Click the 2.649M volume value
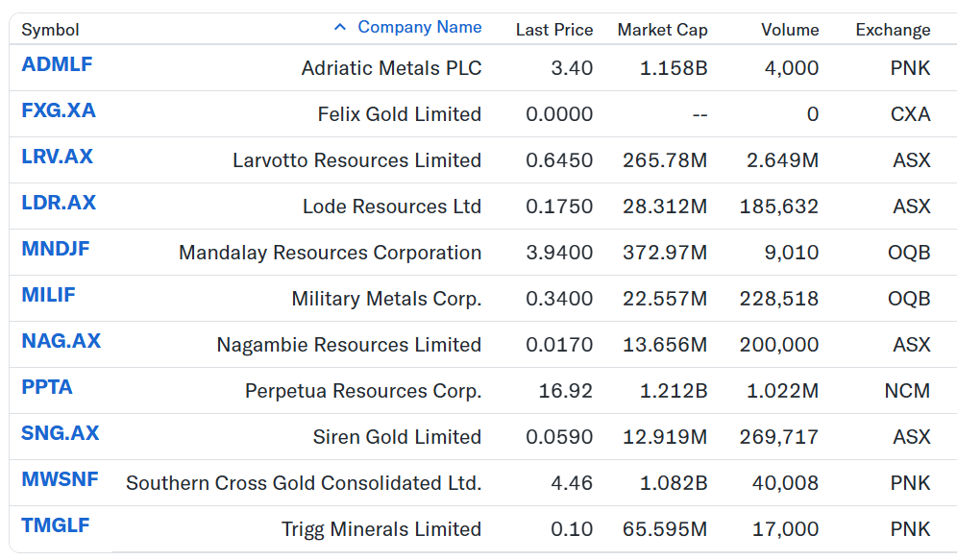This screenshot has width=957, height=560. (782, 160)
